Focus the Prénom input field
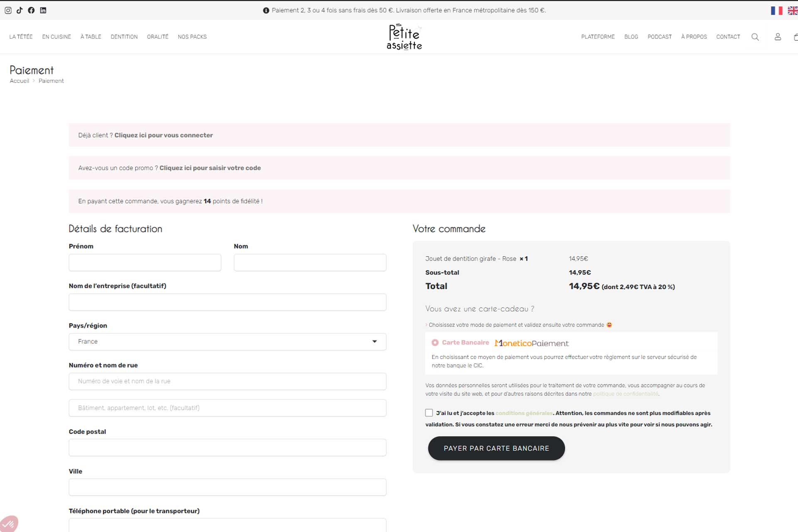Viewport: 798px width, 532px height. 145,263
